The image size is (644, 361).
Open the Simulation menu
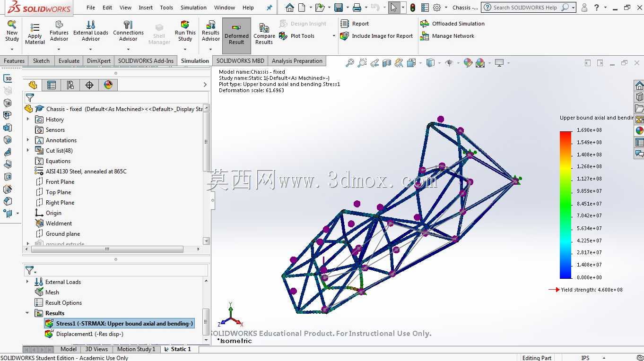[193, 8]
